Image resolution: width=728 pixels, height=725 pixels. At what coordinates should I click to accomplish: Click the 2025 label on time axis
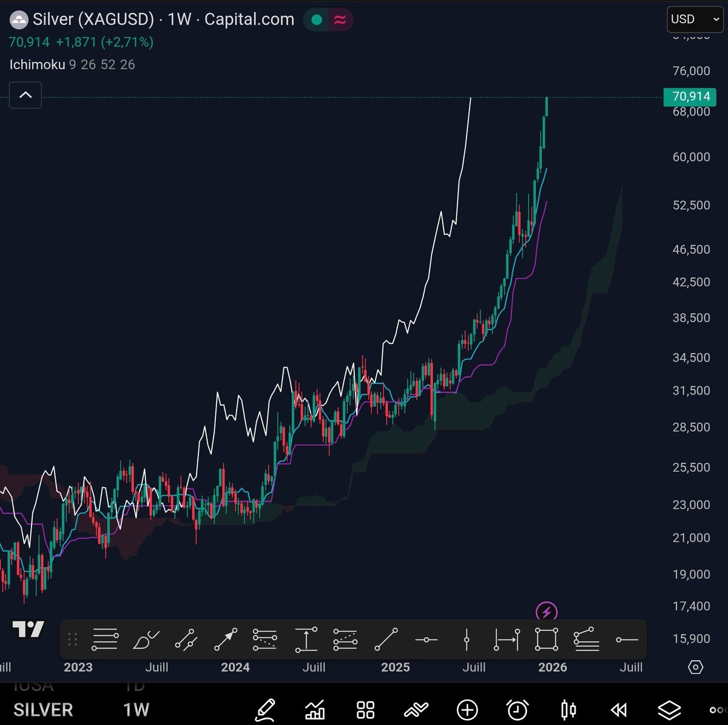click(x=396, y=667)
